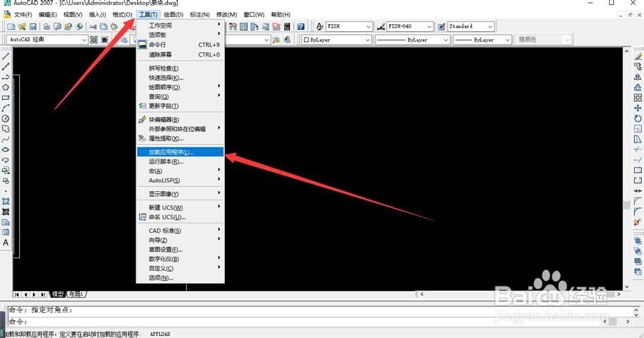Click the Rotate modify tool
Viewport: 644px width, 338px height.
pos(638,118)
